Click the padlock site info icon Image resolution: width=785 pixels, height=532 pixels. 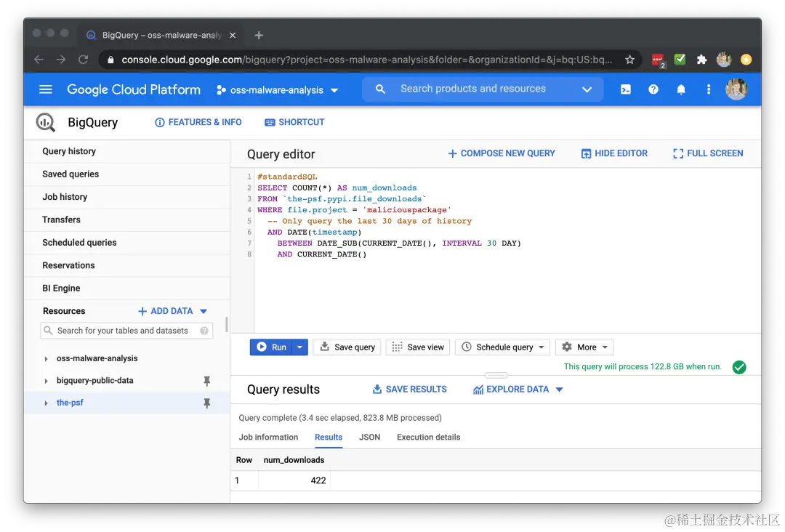110,60
